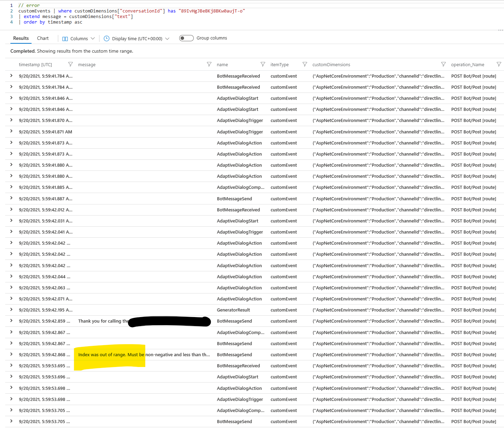The image size is (504, 438).
Task: Open the filter for the name column
Action: point(263,64)
